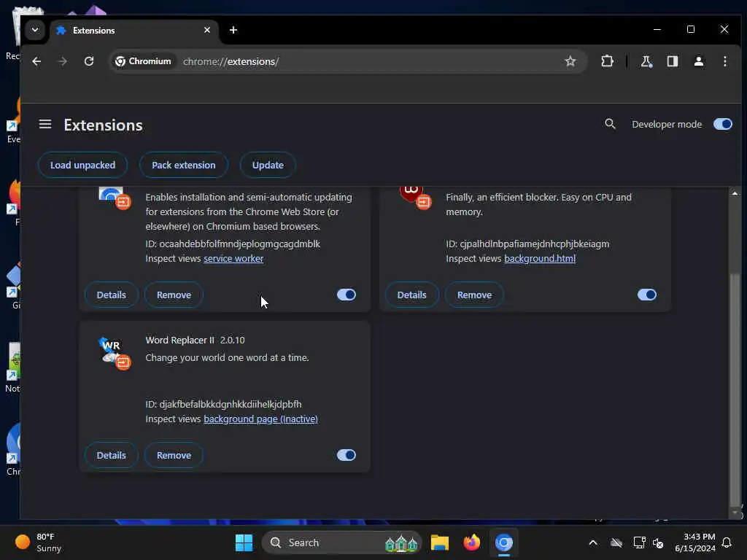Open the browser side panel icon
Viewport: 747px width, 560px height.
[672, 61]
